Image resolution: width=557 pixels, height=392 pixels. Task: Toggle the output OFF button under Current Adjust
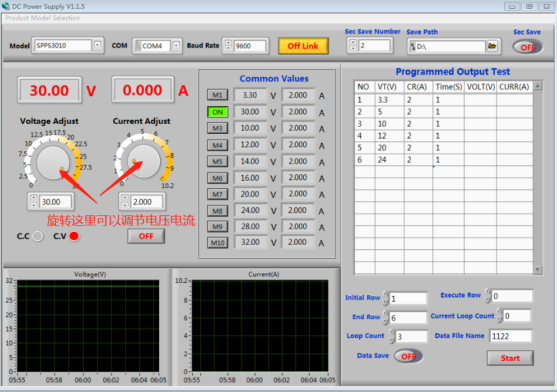click(x=146, y=236)
